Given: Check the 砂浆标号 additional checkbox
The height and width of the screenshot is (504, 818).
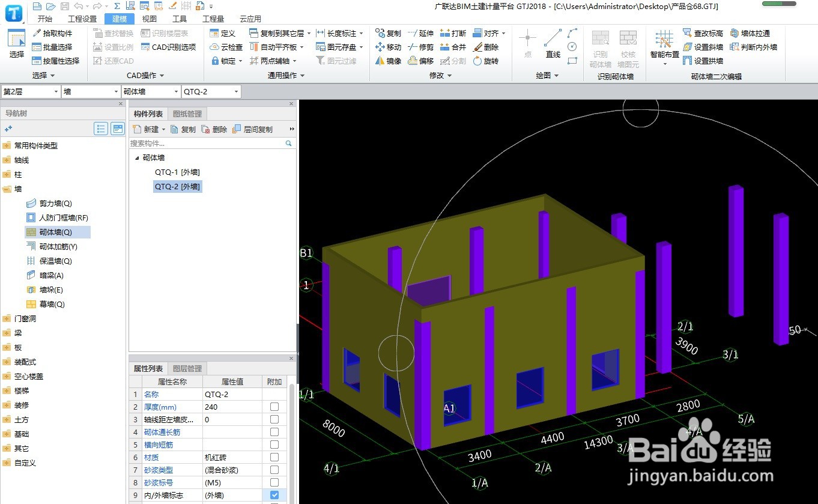Looking at the screenshot, I should click(x=274, y=482).
